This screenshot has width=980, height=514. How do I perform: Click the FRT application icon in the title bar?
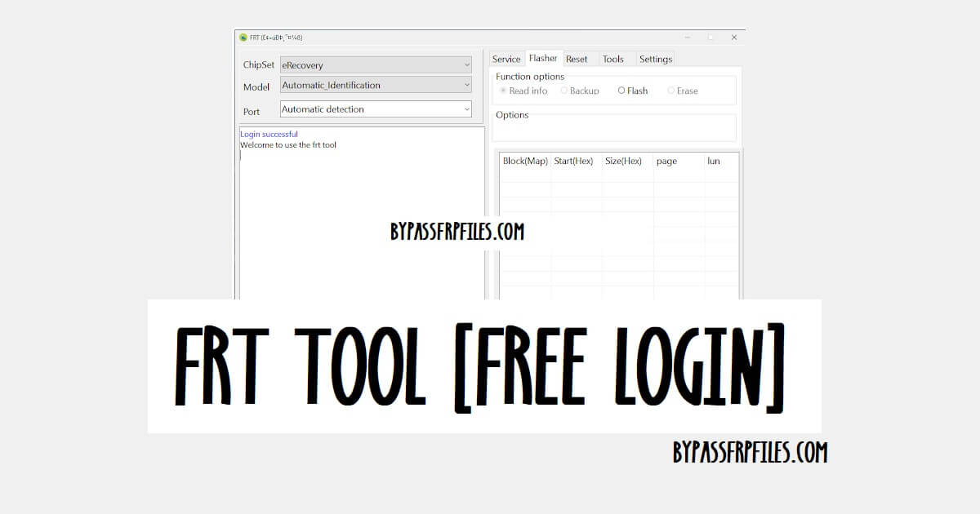coord(243,37)
